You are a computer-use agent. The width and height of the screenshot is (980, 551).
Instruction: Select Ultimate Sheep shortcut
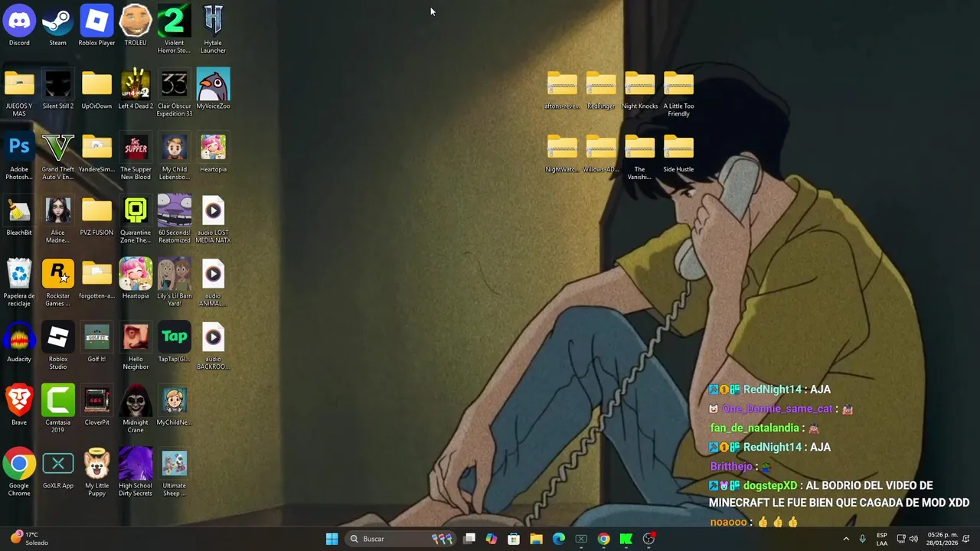tap(174, 473)
